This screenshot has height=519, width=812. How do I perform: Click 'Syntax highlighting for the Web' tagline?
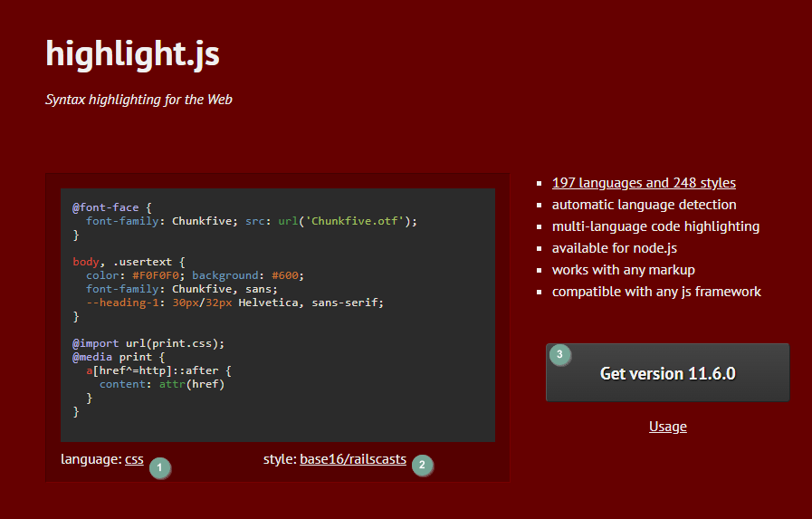[139, 100]
